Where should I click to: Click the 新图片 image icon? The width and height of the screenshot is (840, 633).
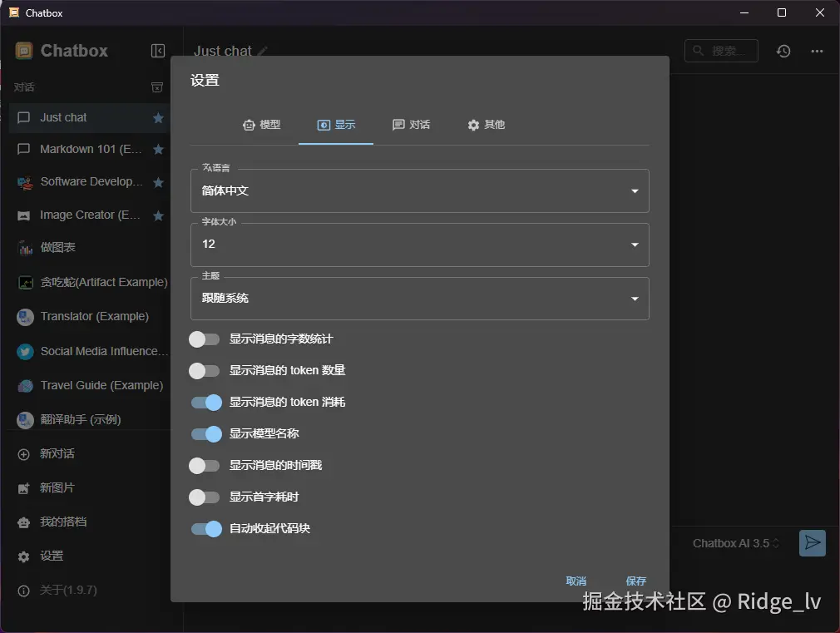click(23, 488)
